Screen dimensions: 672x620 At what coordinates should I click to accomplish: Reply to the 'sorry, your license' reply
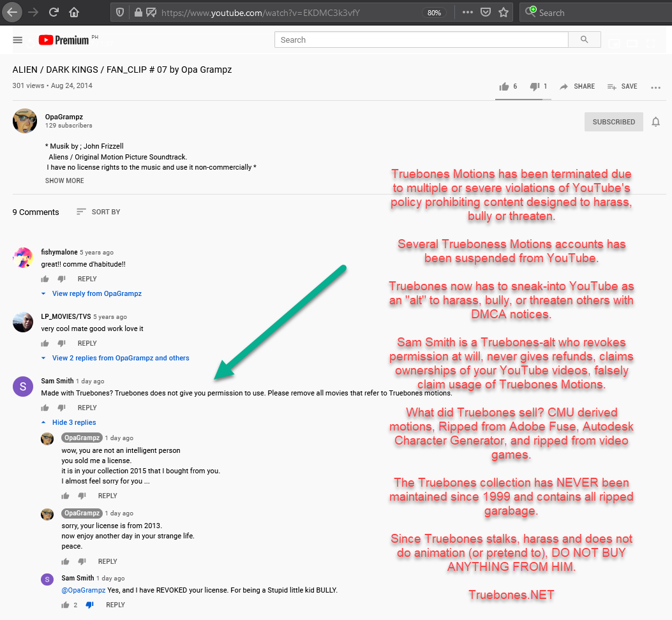(x=108, y=561)
